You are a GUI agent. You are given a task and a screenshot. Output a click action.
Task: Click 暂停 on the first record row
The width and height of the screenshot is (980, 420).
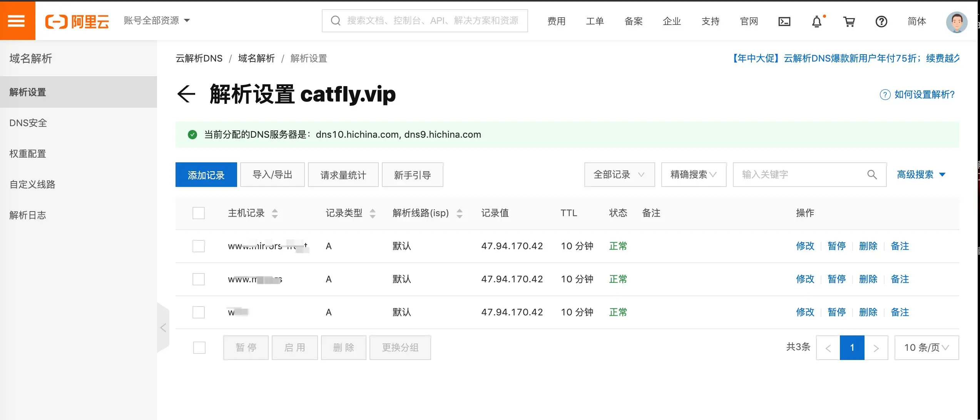coord(837,246)
